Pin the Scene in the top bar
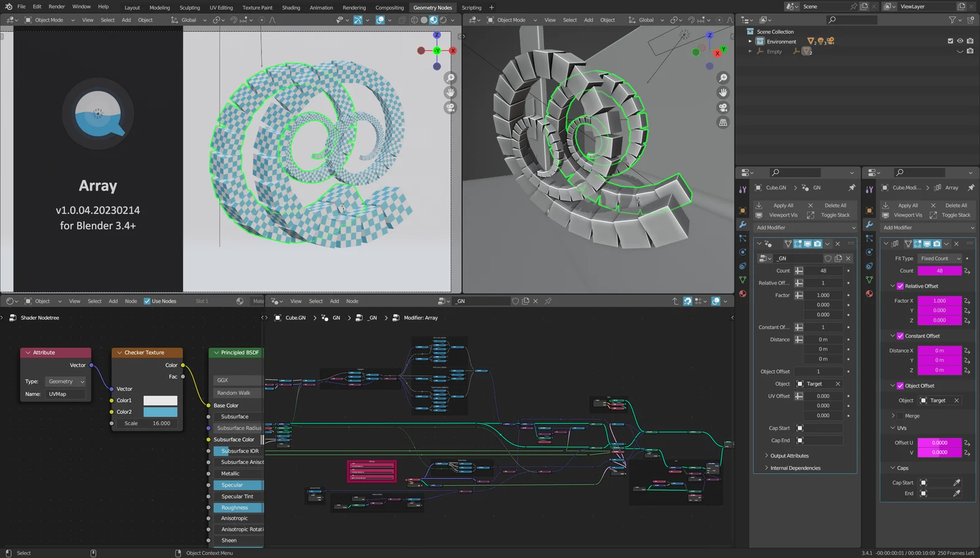 [x=853, y=7]
